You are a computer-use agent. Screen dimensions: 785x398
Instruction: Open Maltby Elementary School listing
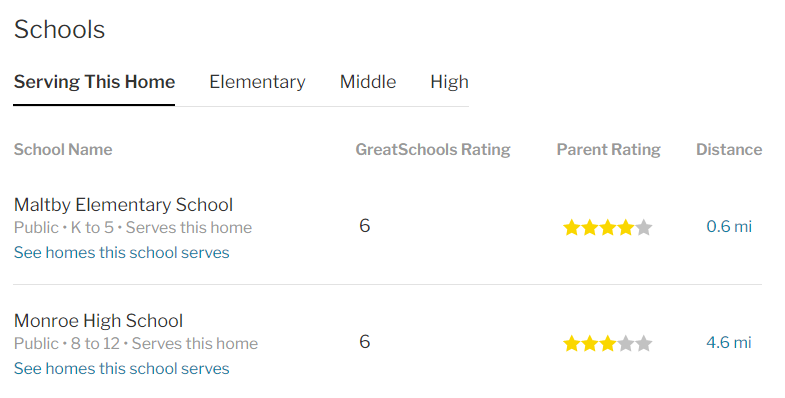(123, 205)
